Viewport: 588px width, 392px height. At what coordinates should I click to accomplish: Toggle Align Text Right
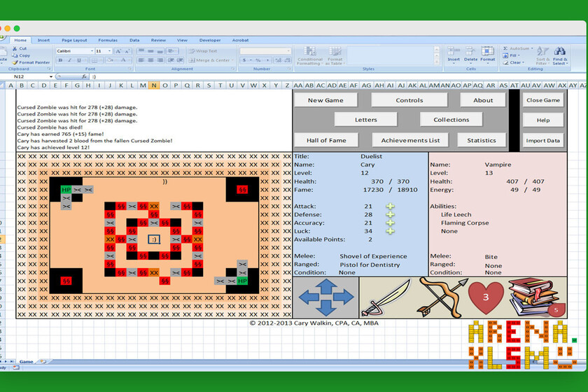point(160,60)
